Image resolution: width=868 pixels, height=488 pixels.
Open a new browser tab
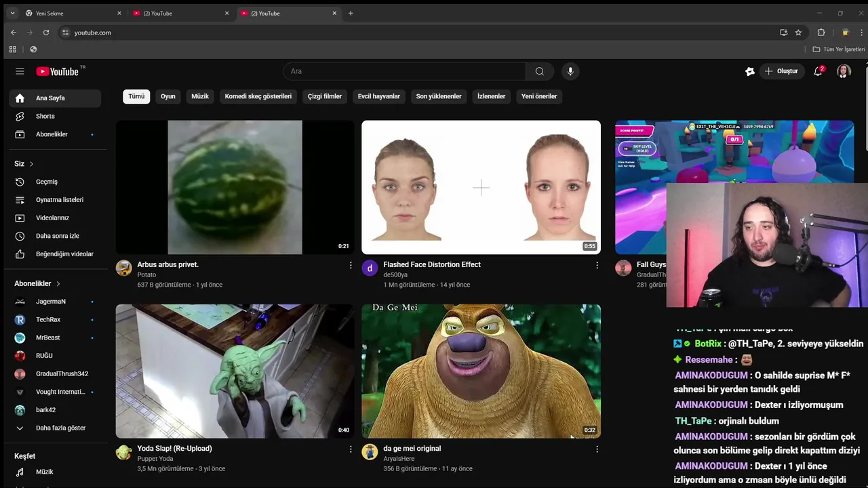point(351,13)
